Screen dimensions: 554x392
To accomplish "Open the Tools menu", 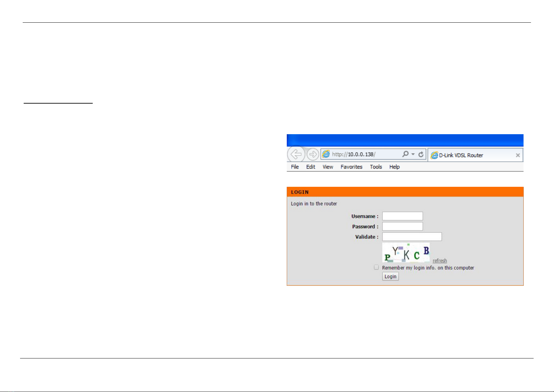I will tap(376, 167).
